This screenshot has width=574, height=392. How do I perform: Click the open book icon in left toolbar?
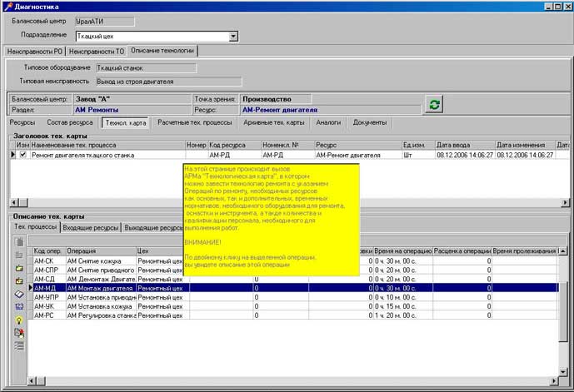[x=19, y=294]
